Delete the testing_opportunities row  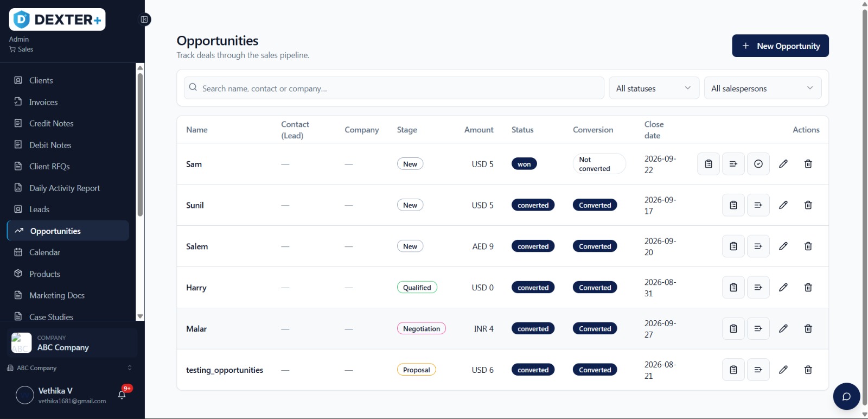pos(808,370)
